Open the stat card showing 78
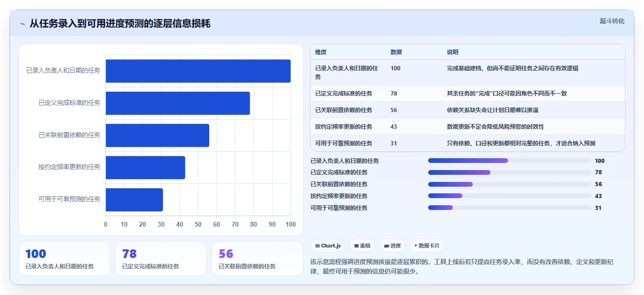The image size is (644, 295). [161, 258]
